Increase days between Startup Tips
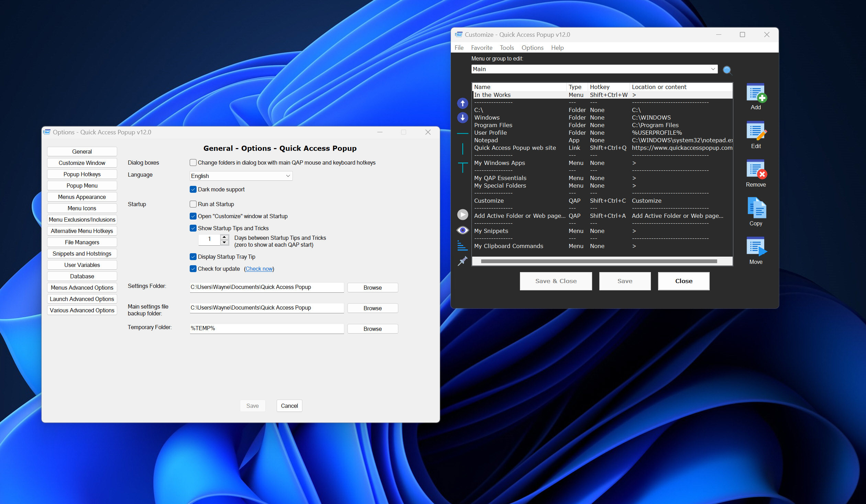The width and height of the screenshot is (866, 504). (x=225, y=237)
